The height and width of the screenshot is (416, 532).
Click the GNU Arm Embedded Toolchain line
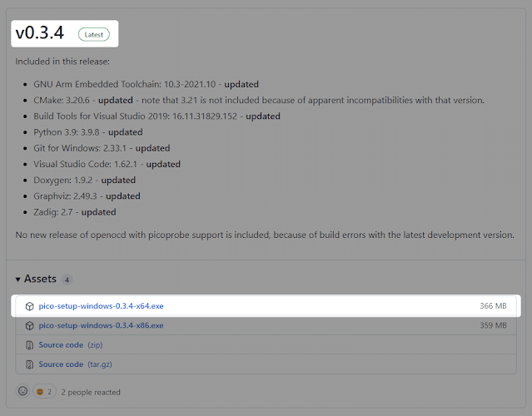[146, 84]
